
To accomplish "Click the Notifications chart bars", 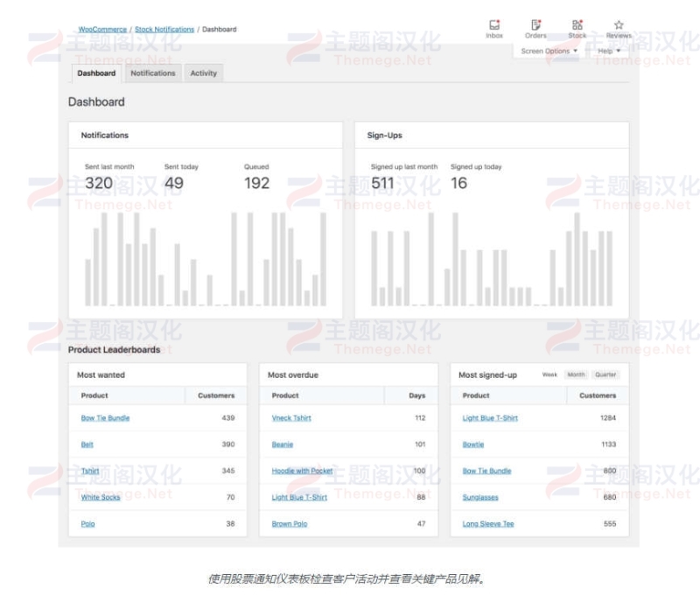I will click(206, 259).
